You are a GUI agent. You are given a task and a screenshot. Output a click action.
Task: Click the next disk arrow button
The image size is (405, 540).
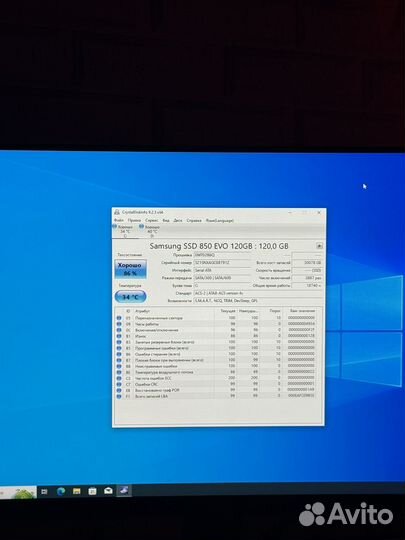point(319,246)
